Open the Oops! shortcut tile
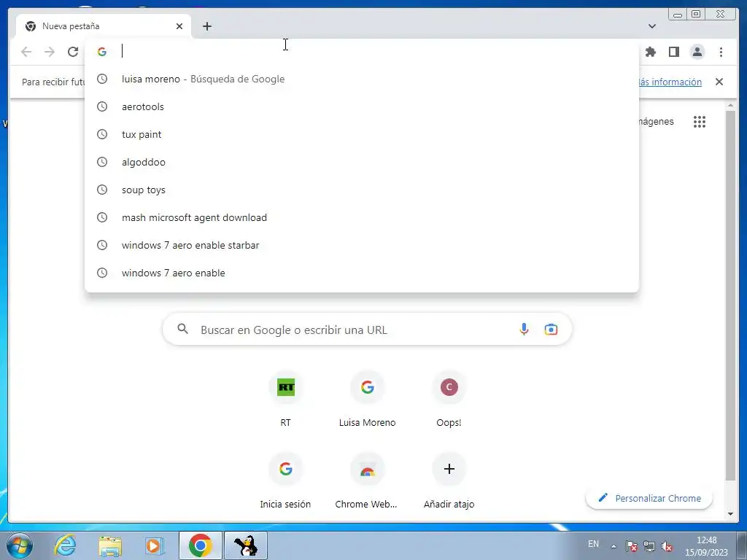 pos(449,400)
